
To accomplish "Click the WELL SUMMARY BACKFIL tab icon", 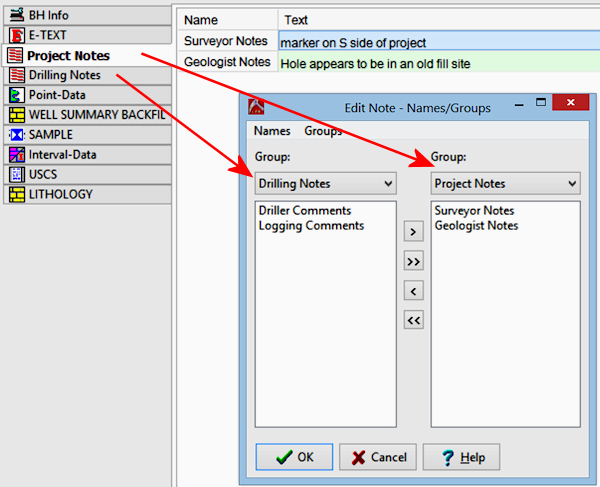I will 16,115.
